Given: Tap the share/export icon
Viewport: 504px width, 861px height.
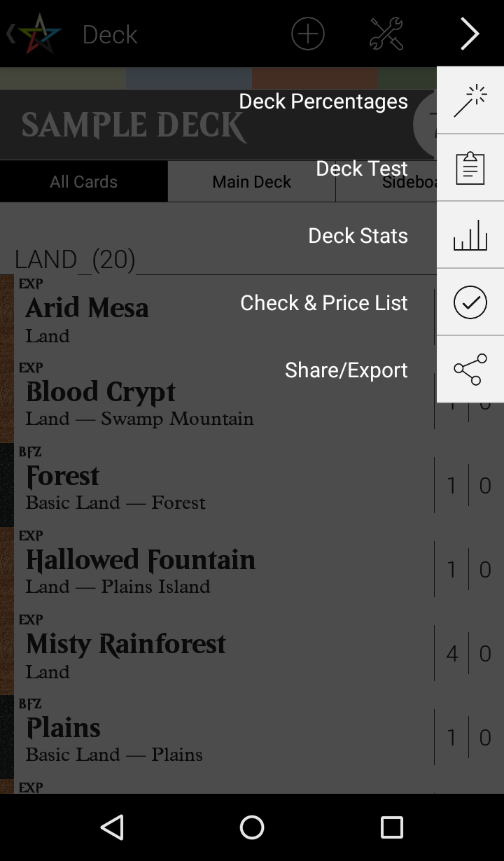Looking at the screenshot, I should coord(470,370).
